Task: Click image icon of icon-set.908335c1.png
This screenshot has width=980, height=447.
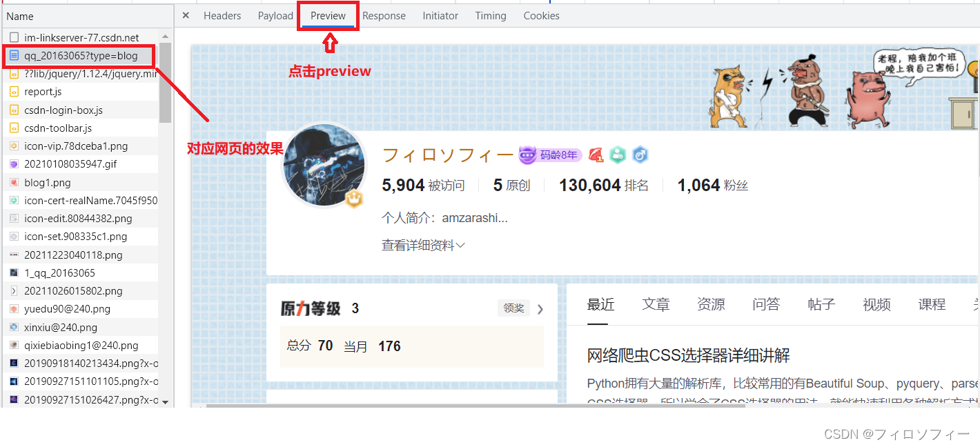Action: (14, 237)
